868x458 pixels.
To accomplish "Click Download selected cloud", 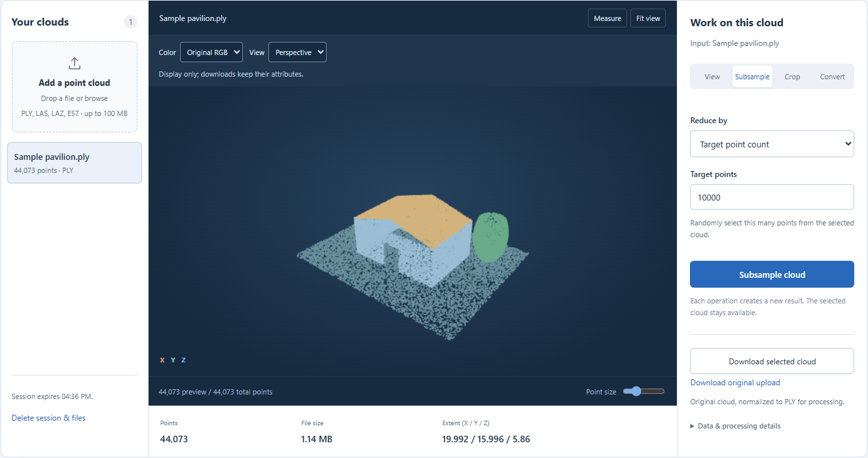I will click(772, 361).
